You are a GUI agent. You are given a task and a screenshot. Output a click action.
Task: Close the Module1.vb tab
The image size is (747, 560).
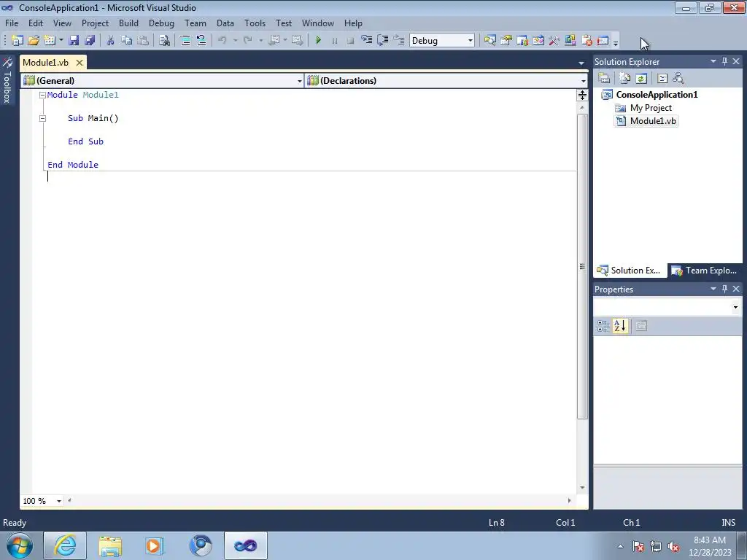point(80,63)
